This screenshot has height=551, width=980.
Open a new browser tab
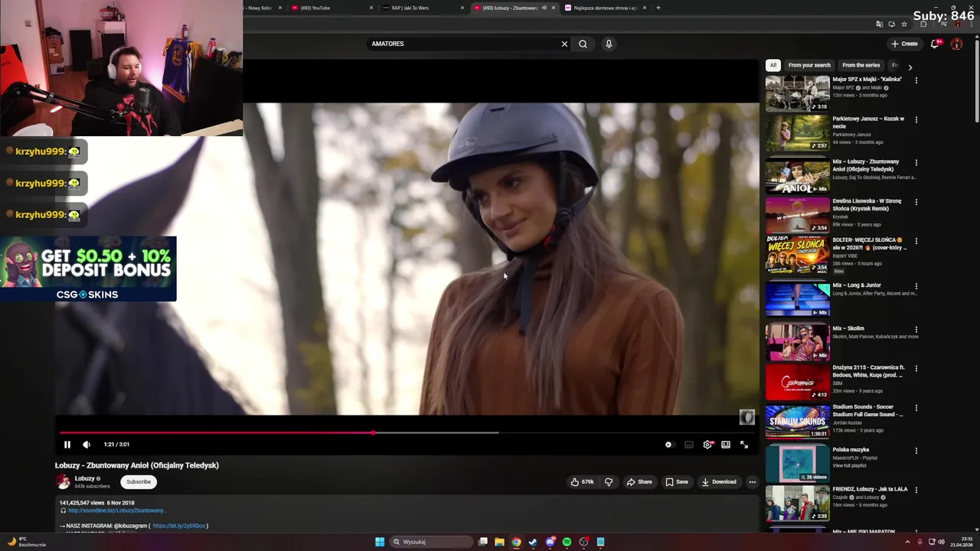pyautogui.click(x=658, y=8)
